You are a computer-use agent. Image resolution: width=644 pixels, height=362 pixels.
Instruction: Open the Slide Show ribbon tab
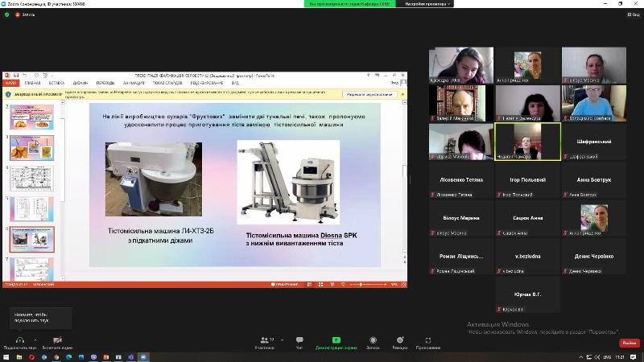[x=167, y=83]
